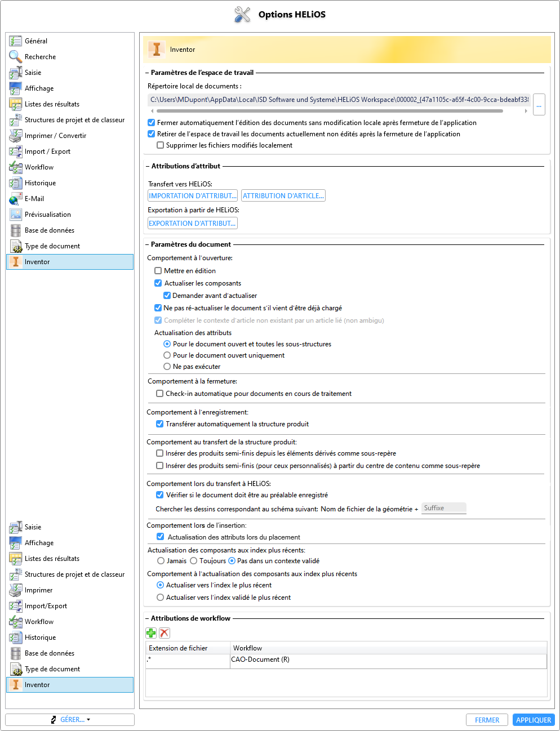Image resolution: width=560 pixels, height=731 pixels.
Task: Add a workflow attribution with green plus
Action: (x=151, y=633)
